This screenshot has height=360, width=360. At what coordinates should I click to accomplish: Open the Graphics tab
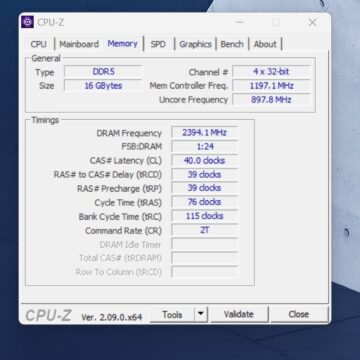point(195,44)
